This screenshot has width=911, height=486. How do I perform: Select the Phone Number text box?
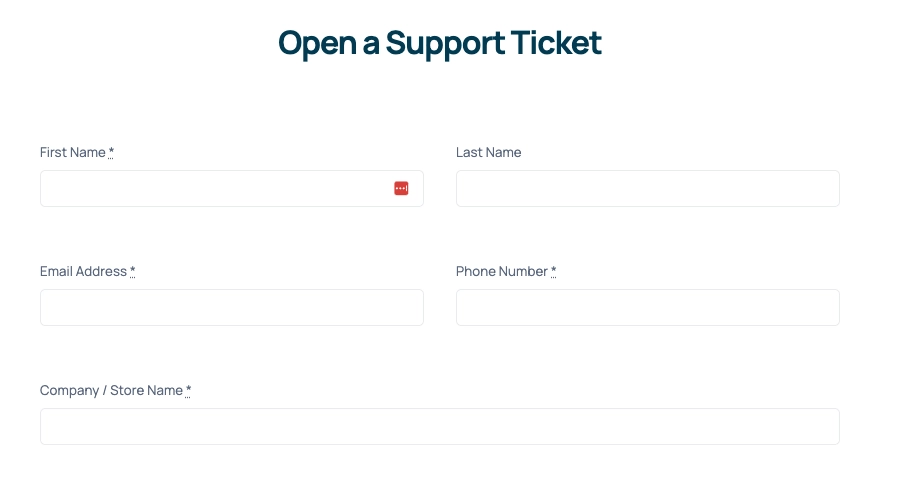(x=648, y=308)
